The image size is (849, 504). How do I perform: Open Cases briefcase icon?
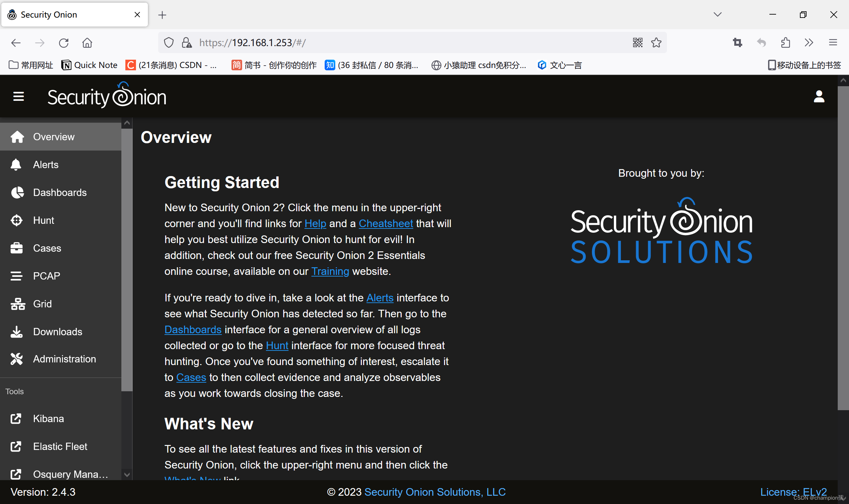[16, 248]
